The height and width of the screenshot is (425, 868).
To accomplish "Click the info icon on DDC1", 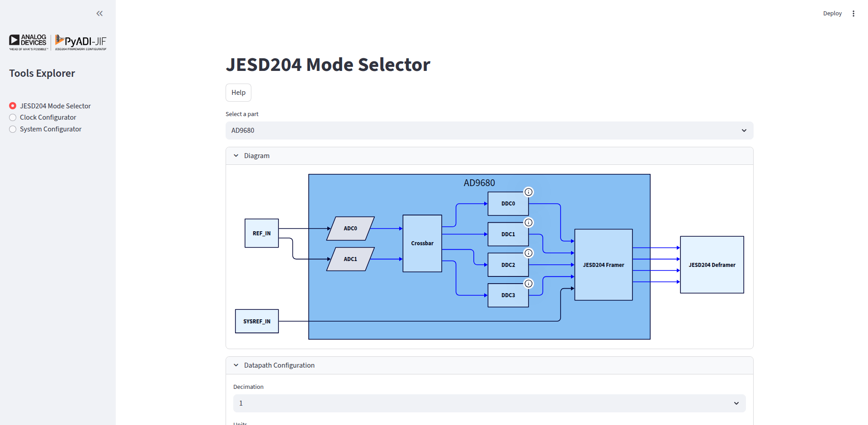I will point(528,222).
